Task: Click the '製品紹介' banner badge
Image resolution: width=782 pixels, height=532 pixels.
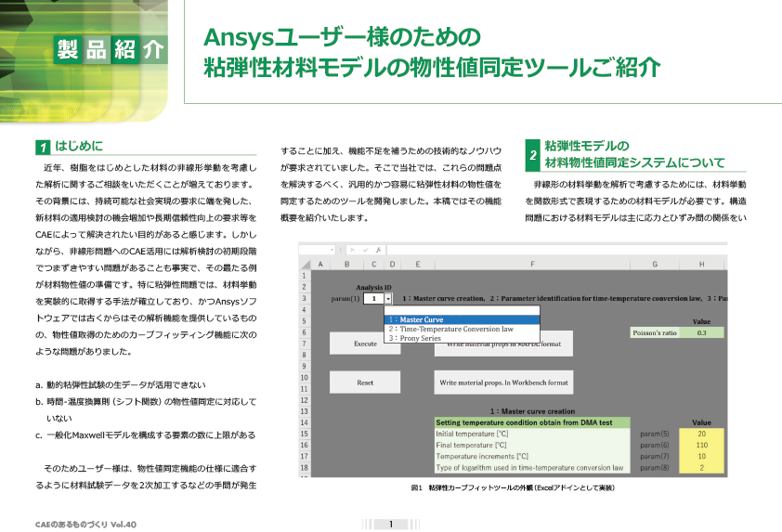Action: [x=111, y=50]
